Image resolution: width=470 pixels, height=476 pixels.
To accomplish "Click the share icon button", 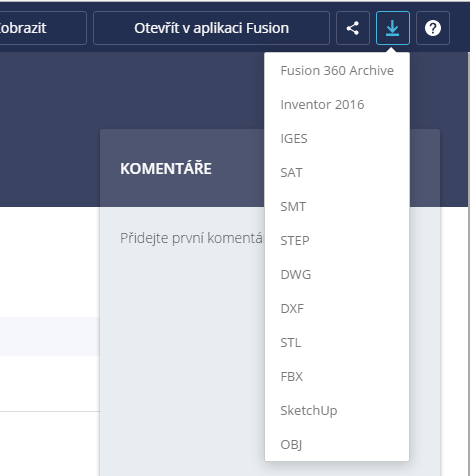I will click(353, 28).
